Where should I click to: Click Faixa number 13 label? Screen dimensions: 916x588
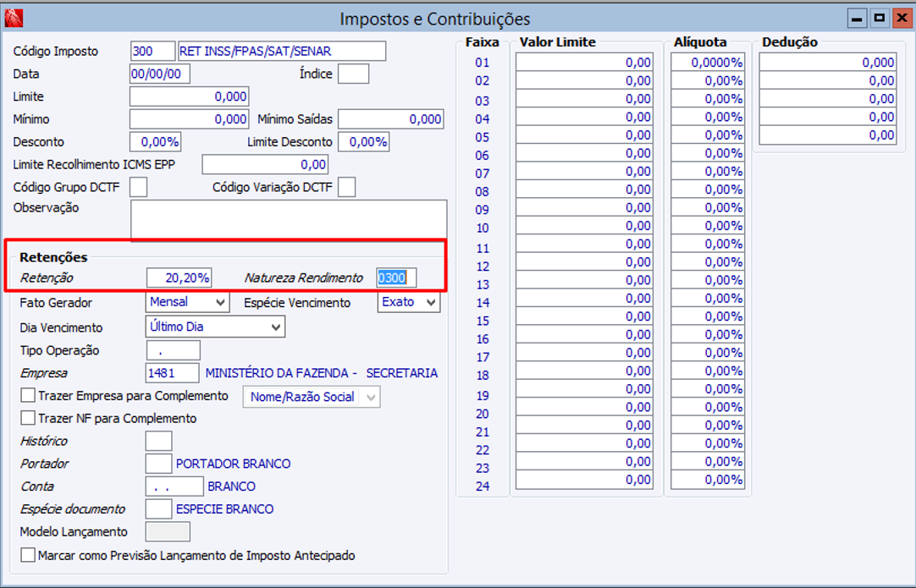(483, 284)
